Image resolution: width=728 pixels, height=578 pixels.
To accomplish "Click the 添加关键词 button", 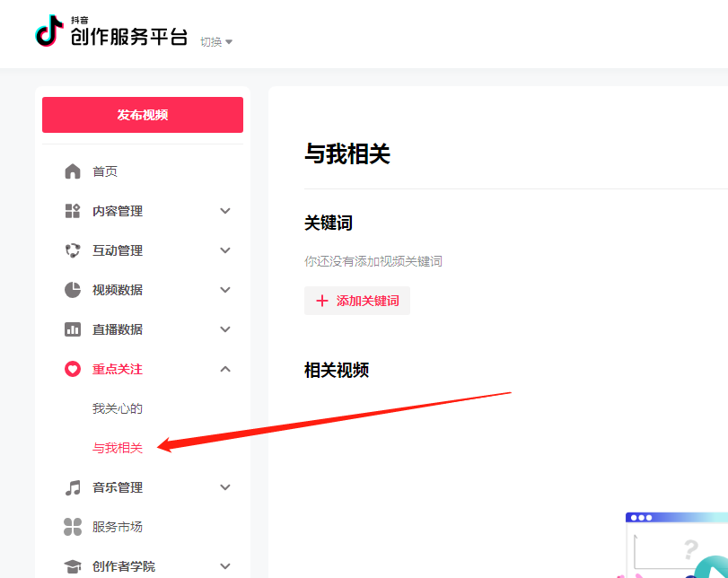I will tap(357, 301).
